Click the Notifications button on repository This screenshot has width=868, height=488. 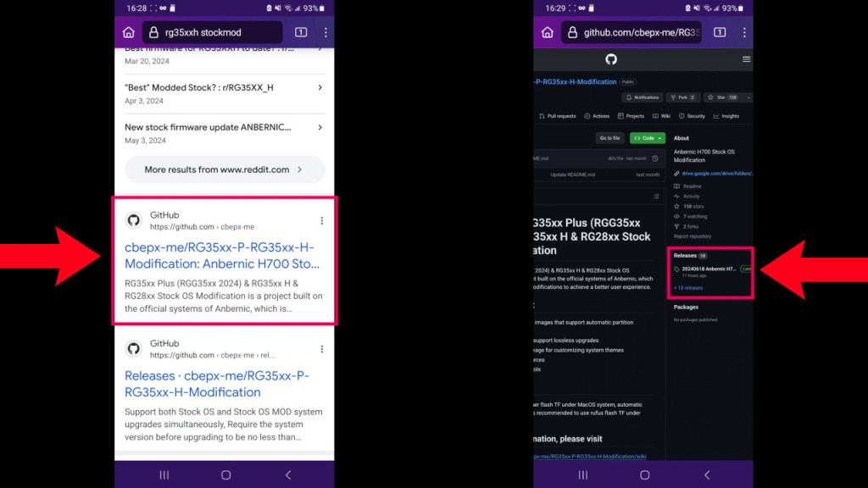(643, 97)
